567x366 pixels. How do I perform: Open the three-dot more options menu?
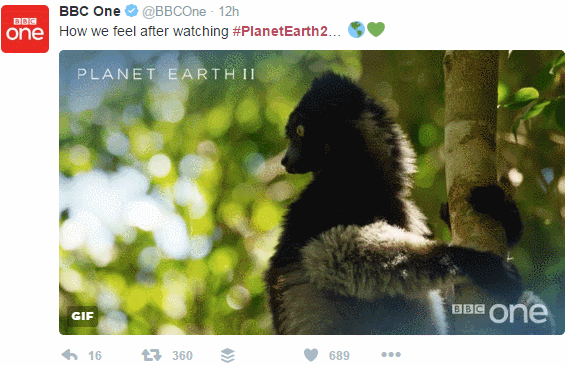coord(391,354)
